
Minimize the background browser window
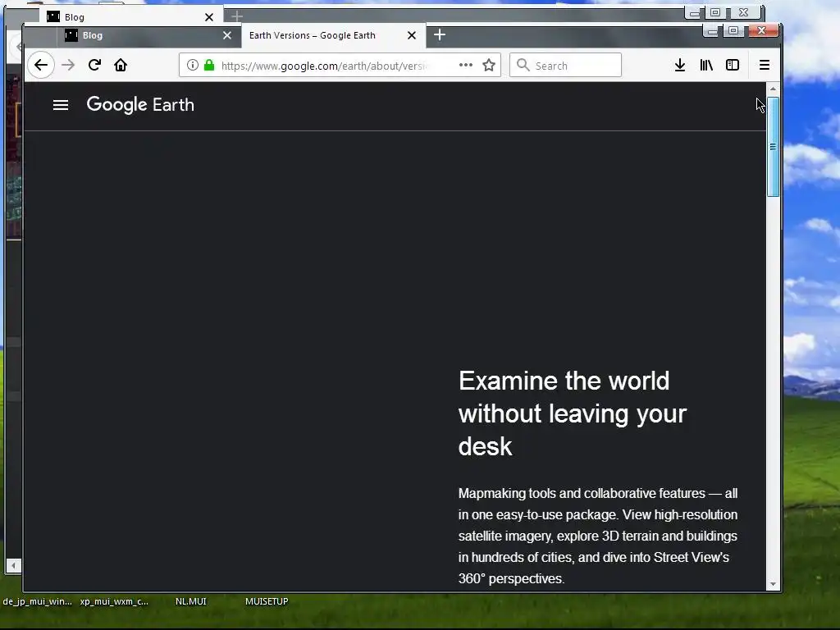[694, 13]
